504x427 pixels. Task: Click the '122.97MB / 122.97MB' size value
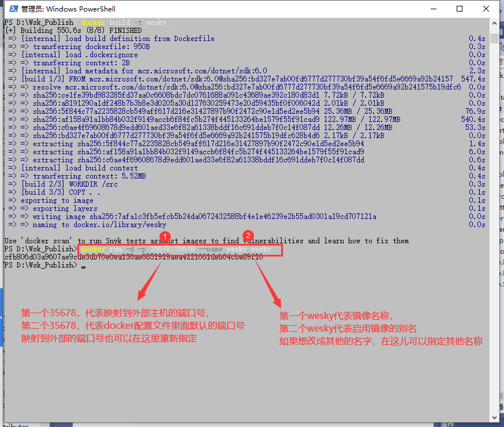point(362,120)
